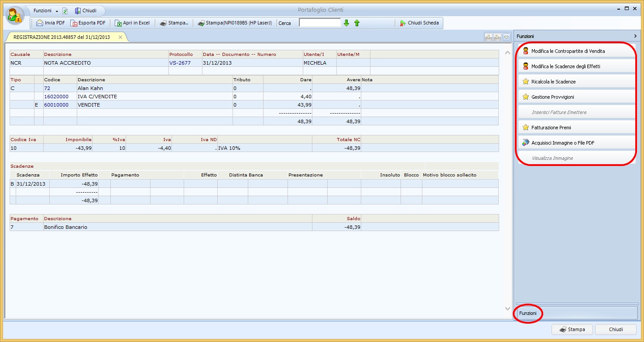
Task: Export the document with Esporta PDF
Action: [x=88, y=23]
